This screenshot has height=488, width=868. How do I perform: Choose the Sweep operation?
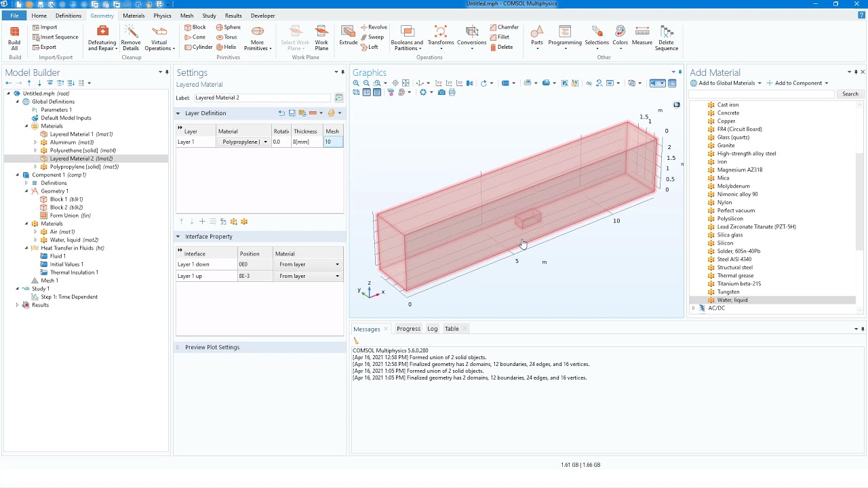coord(372,37)
